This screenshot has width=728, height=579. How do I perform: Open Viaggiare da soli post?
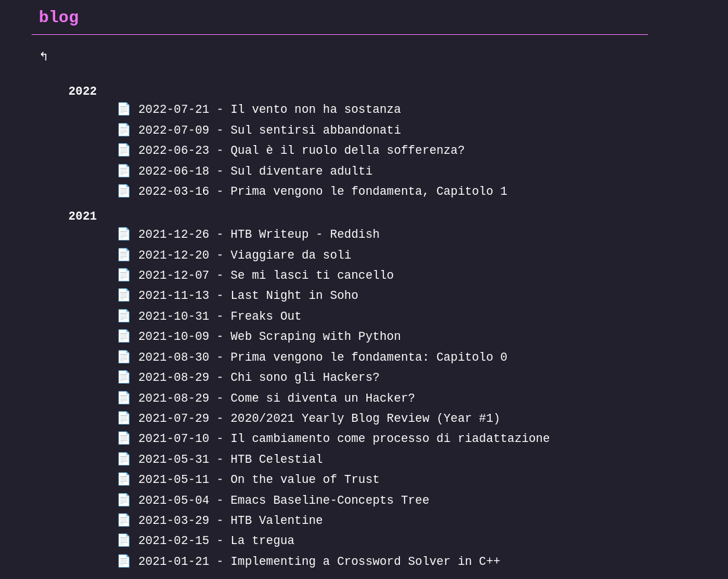245,255
